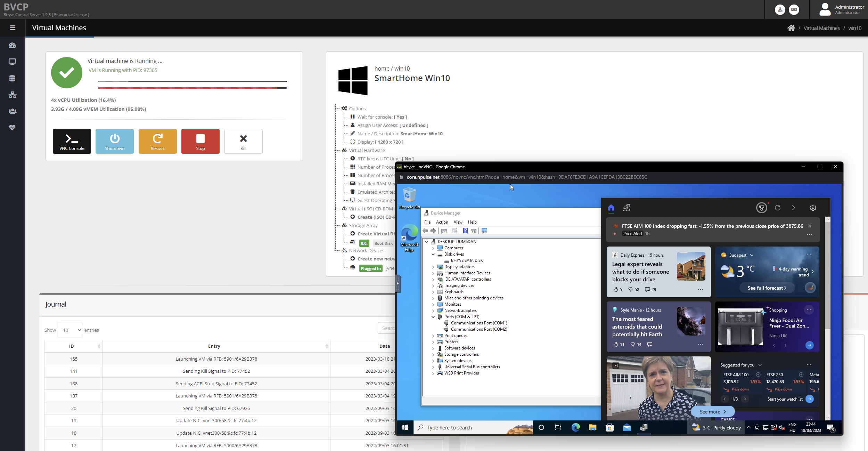This screenshot has width=868, height=451.
Task: Open Virtual Machines breadcrumb link
Action: (821, 28)
